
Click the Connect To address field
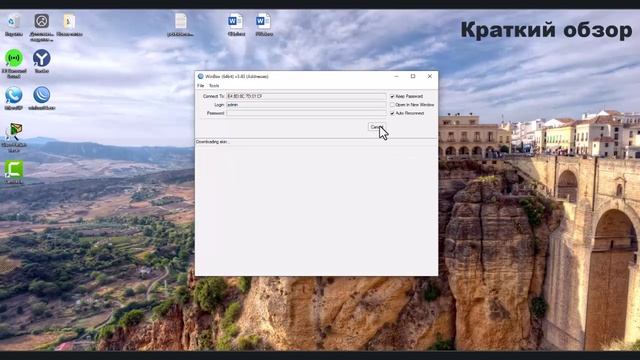306,96
